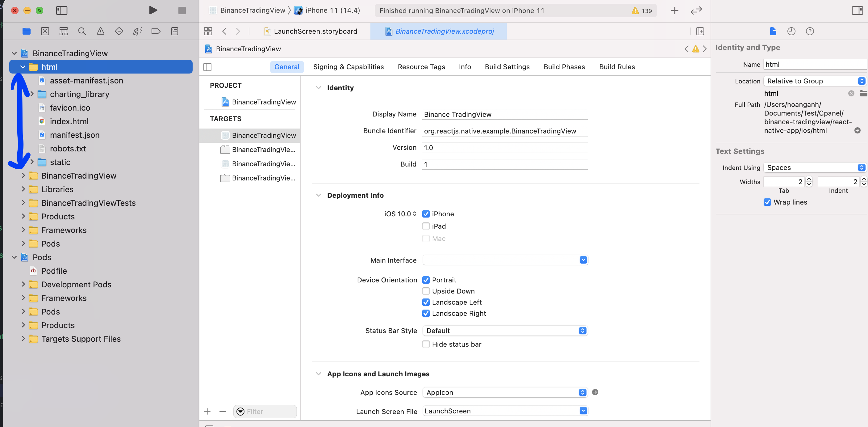
Task: Click the back navigation arrow icon
Action: click(224, 31)
